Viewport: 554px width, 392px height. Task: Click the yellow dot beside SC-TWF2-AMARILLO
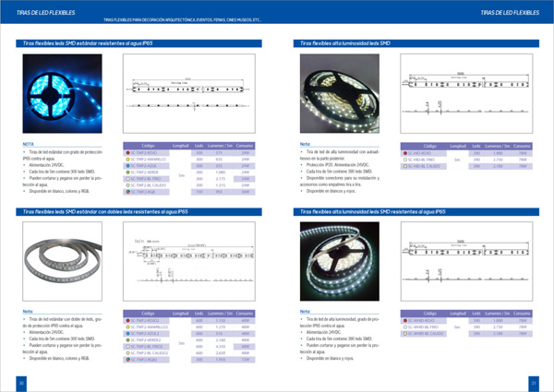click(x=128, y=160)
